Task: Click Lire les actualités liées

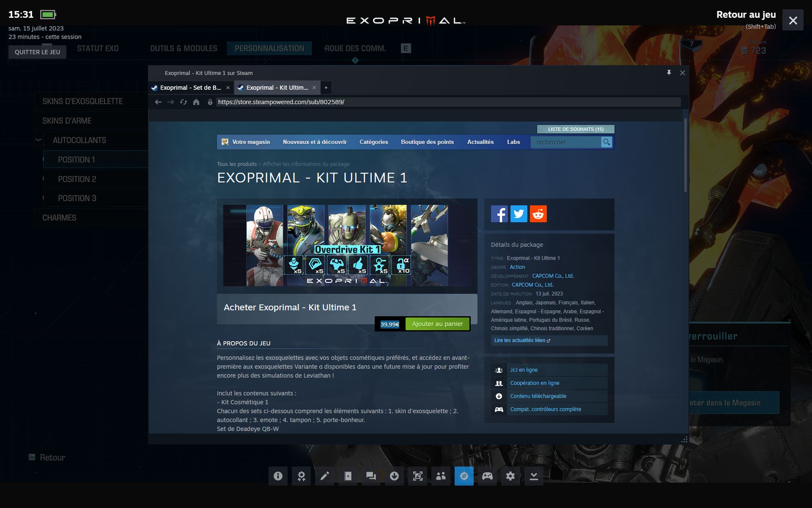Action: [x=549, y=340]
